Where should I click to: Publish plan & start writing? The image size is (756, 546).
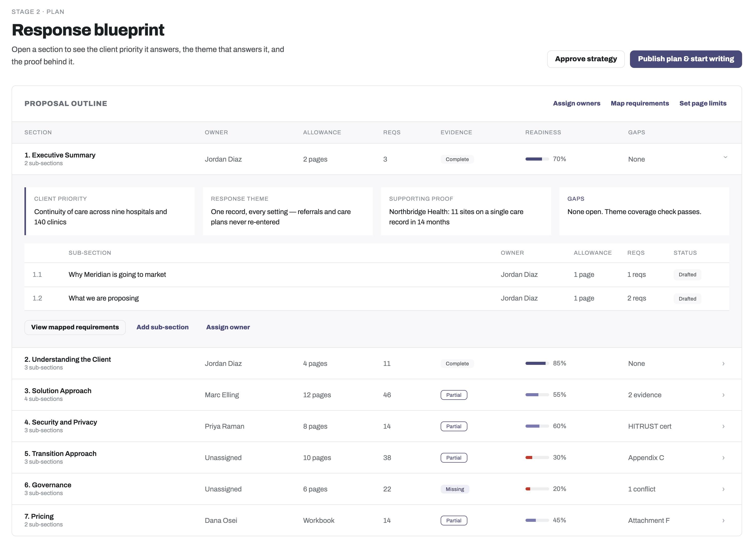point(686,59)
